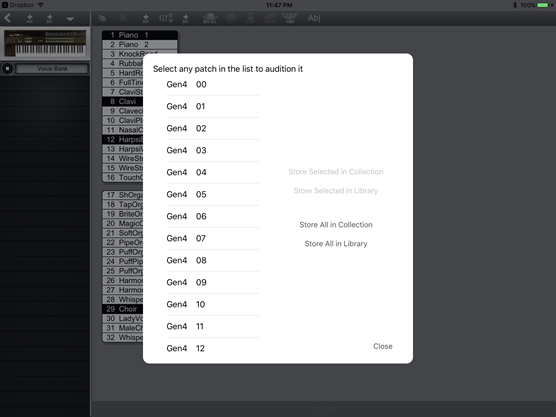Open the mixer sliders icon in the top toolbar
556x417 pixels.
click(166, 18)
